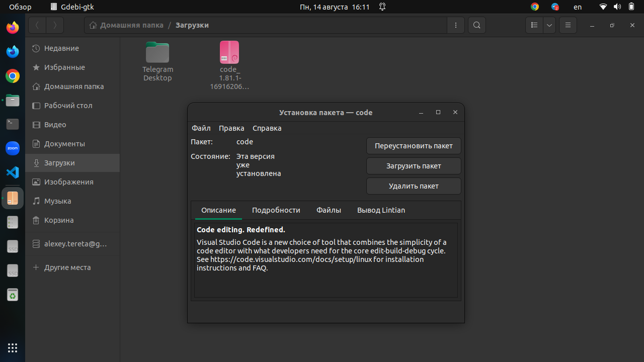
Task: Open the alexey.tereta@g… account location
Action: (x=72, y=244)
